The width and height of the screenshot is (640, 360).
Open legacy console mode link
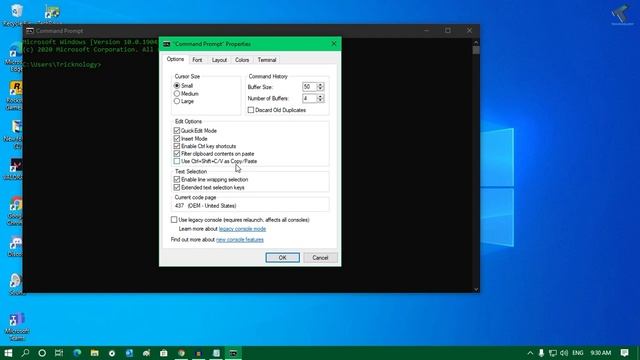242,229
